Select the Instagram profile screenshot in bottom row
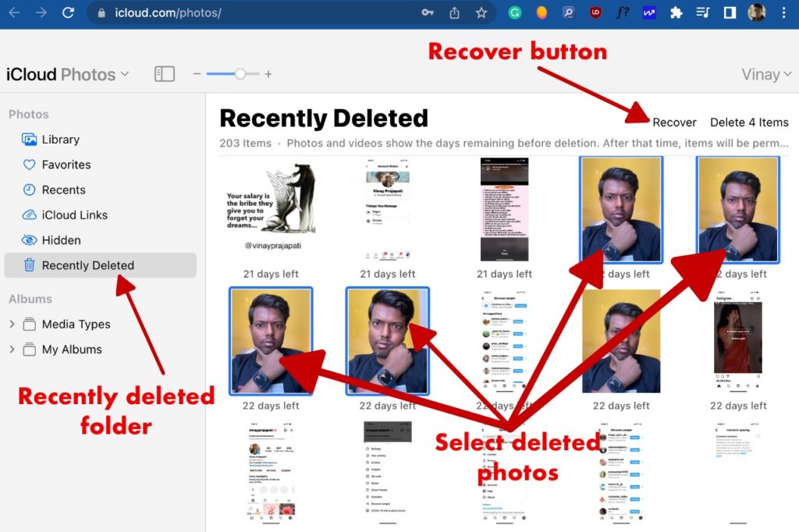Image resolution: width=799 pixels, height=532 pixels. click(271, 473)
